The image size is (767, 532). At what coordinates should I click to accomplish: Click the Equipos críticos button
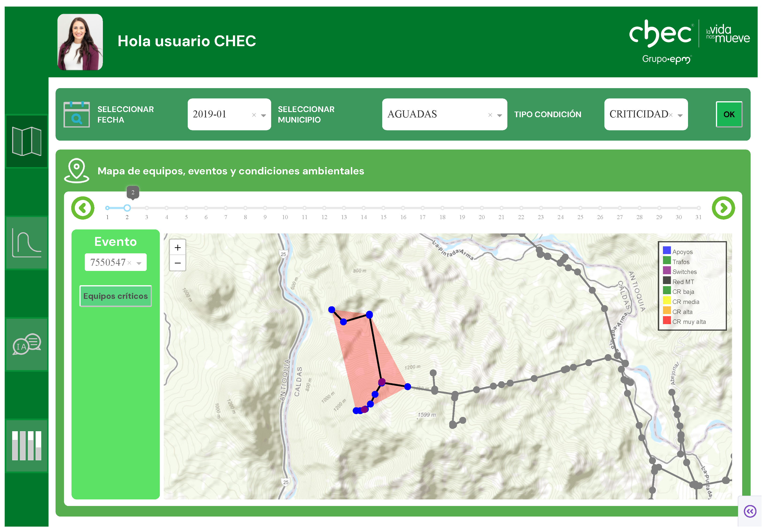pyautogui.click(x=115, y=296)
